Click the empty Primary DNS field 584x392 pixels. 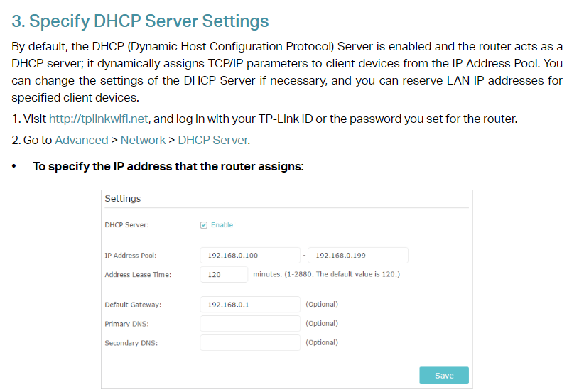point(250,324)
